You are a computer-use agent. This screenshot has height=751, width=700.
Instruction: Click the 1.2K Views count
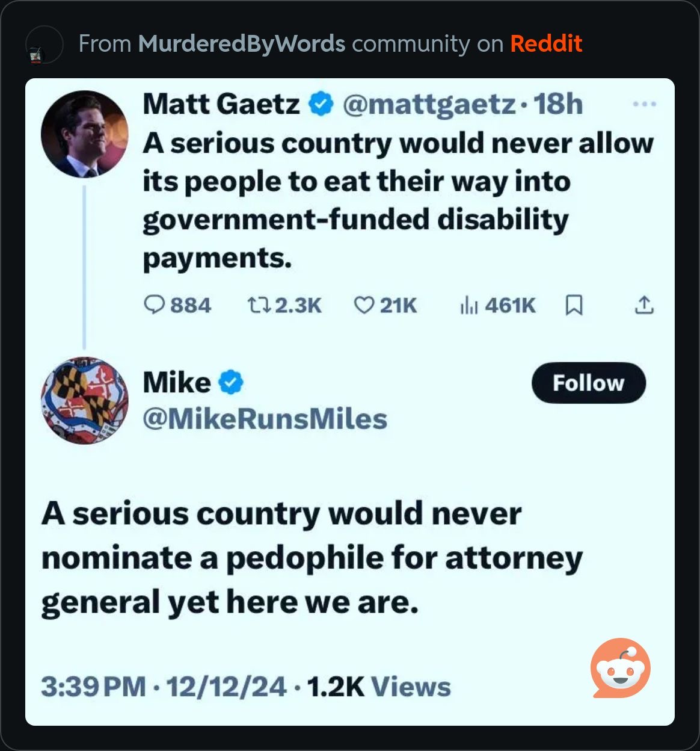pyautogui.click(x=379, y=687)
